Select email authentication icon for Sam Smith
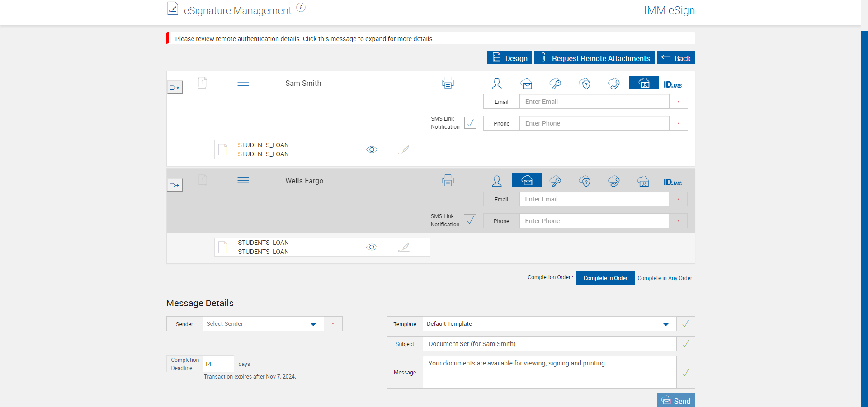This screenshot has height=407, width=868. click(526, 84)
